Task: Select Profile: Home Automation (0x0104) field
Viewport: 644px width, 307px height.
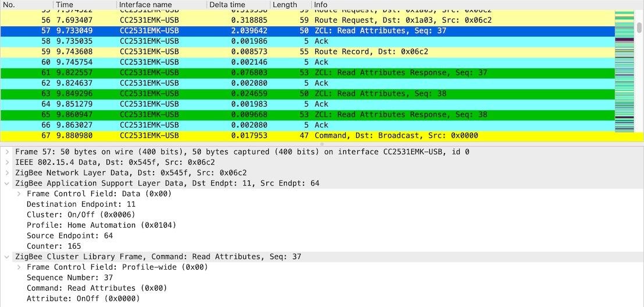Action: pos(101,225)
